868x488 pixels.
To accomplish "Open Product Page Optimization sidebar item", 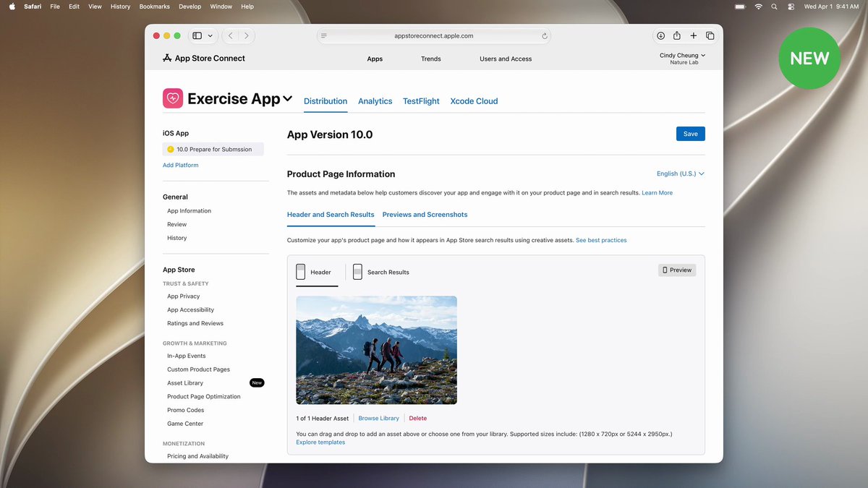I will click(x=204, y=396).
